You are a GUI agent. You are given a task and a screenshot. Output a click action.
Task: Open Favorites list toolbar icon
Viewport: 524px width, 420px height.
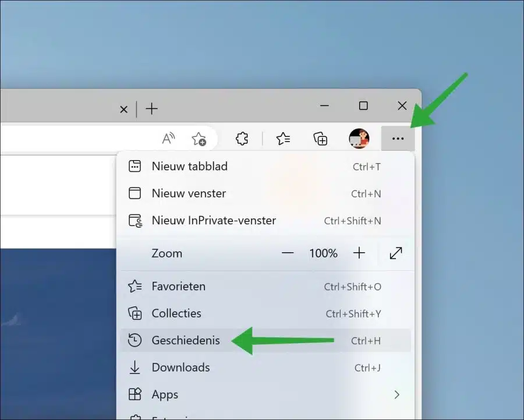coord(283,139)
